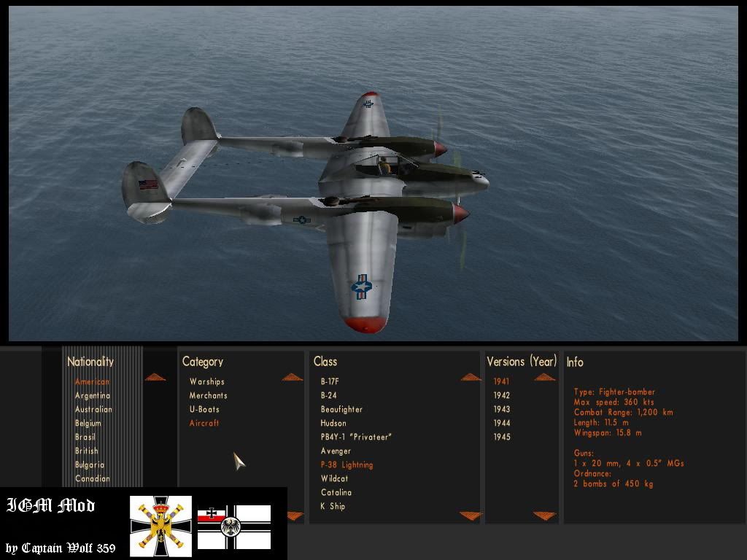Click the Versions list up arrow
This screenshot has width=747, height=560.
point(544,377)
